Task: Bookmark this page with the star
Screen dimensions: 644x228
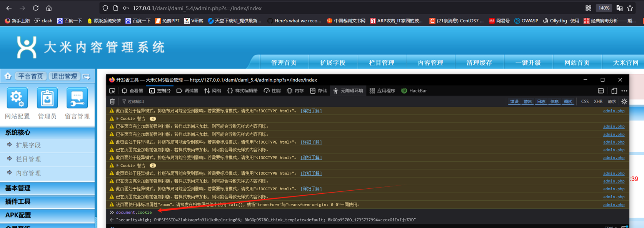Action: [x=630, y=8]
